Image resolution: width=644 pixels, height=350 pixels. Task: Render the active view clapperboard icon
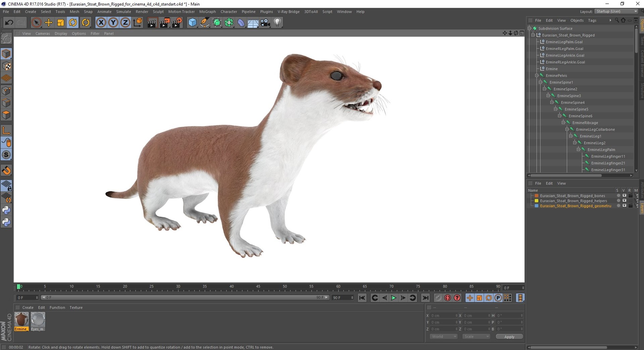[x=152, y=22]
